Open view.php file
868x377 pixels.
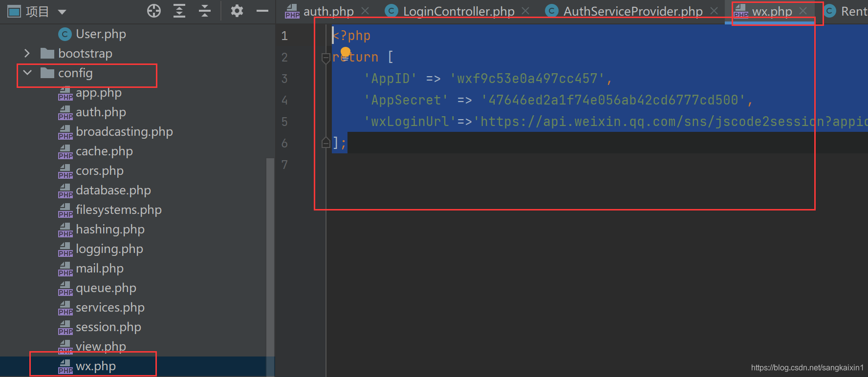pyautogui.click(x=101, y=347)
